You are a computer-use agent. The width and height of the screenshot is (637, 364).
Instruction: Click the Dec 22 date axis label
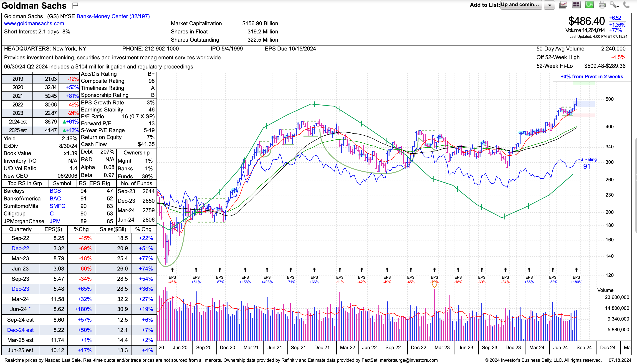(x=419, y=347)
